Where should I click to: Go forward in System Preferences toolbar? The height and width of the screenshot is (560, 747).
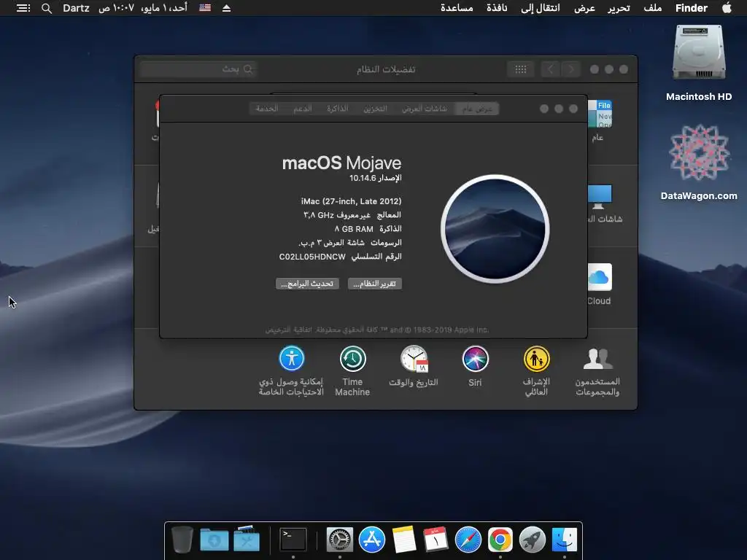(x=570, y=69)
